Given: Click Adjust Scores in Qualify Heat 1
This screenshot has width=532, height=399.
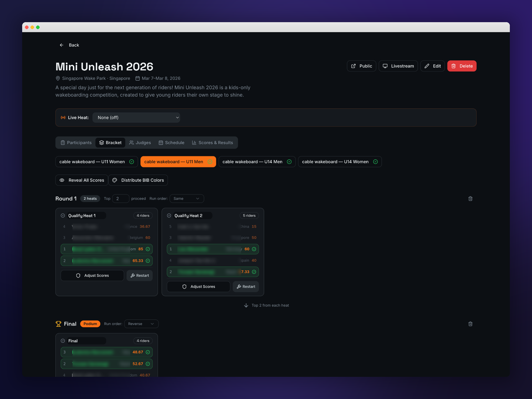Looking at the screenshot, I should (x=92, y=275).
